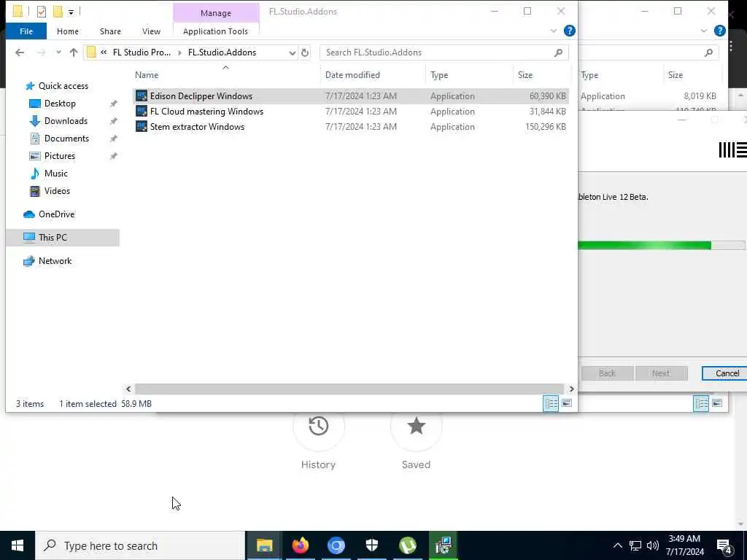Viewport: 747px width, 560px height.
Task: Switch to Details view layout button
Action: (551, 403)
